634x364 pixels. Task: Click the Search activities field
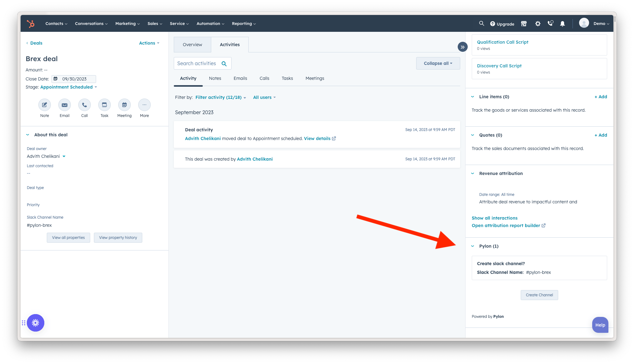(202, 63)
